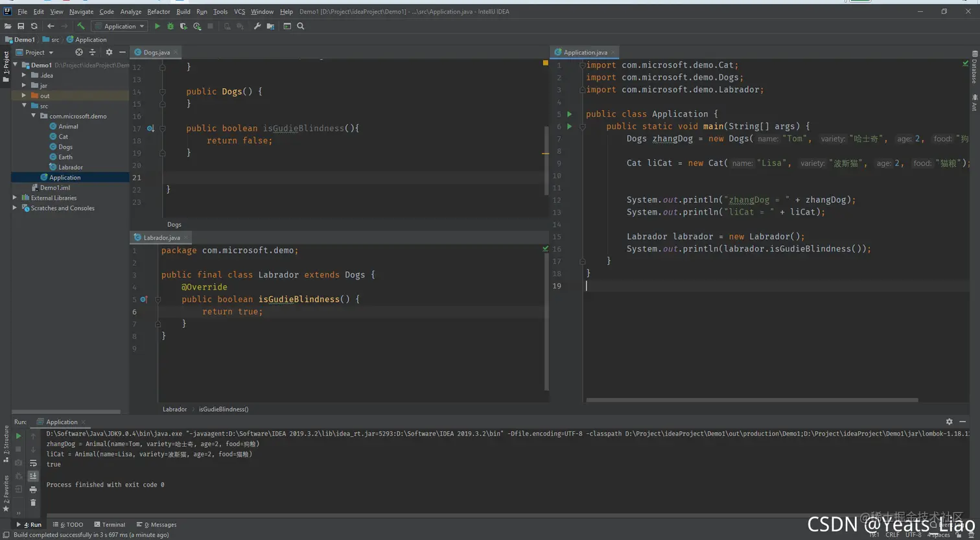Toggle the Structure tool window on left edge

click(6, 443)
